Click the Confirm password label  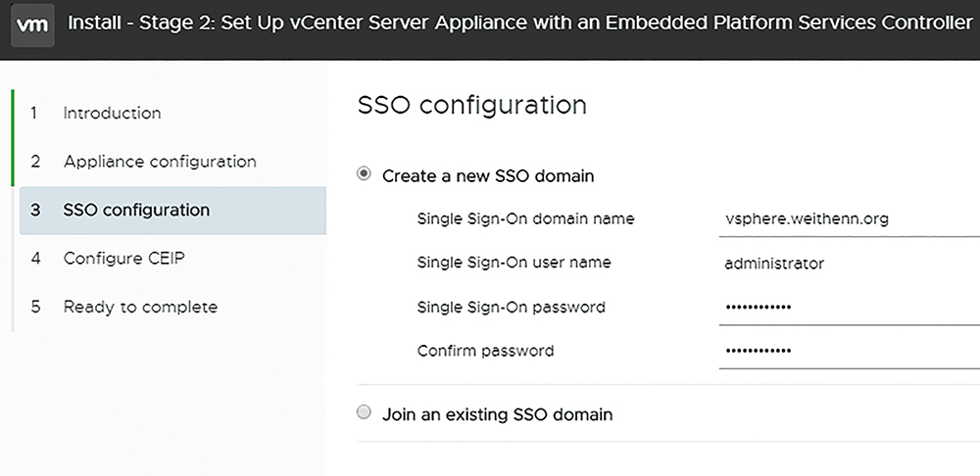[x=485, y=351]
